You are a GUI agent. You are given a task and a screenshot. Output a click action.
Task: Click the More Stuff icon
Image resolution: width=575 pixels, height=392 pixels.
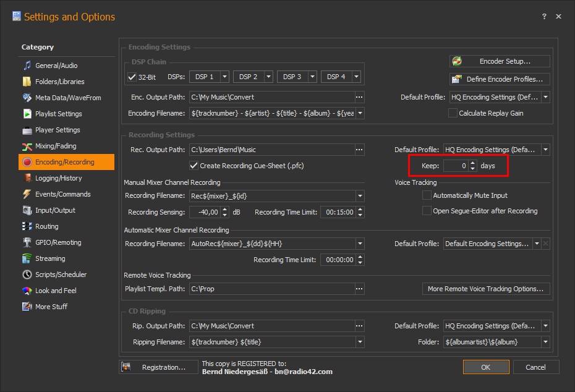click(27, 307)
